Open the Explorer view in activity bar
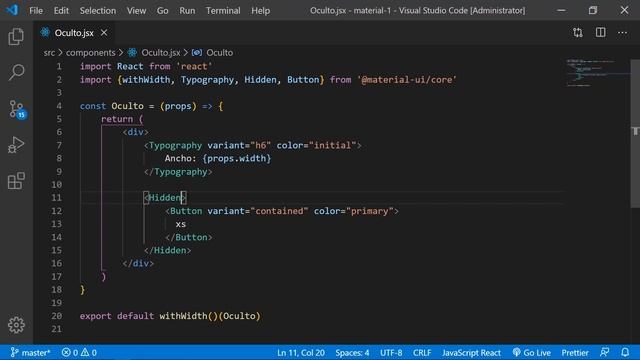 (x=16, y=37)
